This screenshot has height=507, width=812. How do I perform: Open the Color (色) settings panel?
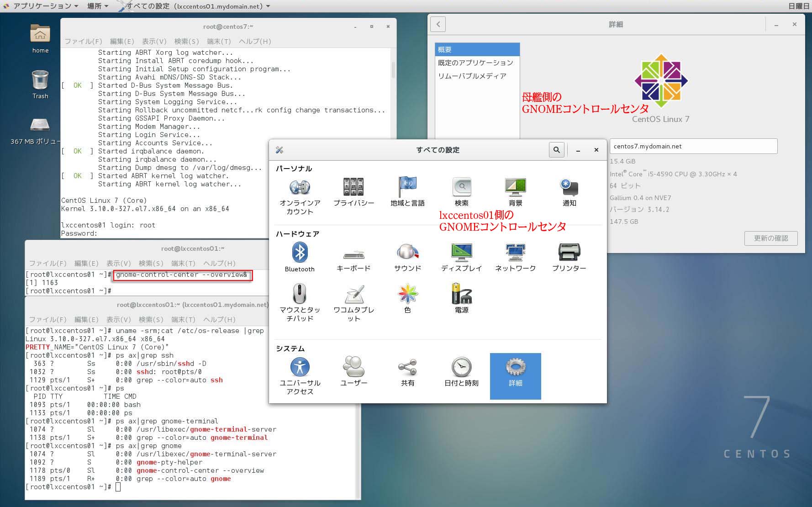pyautogui.click(x=407, y=299)
